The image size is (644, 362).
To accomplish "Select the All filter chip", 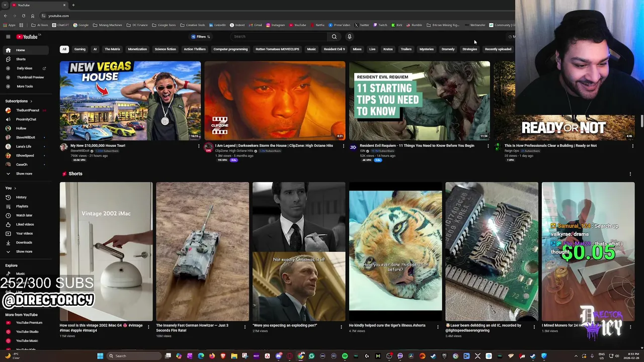I will [x=64, y=49].
